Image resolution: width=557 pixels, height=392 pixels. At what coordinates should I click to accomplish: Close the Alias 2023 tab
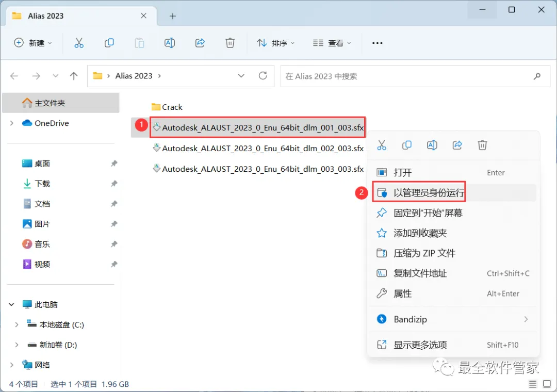click(x=143, y=15)
